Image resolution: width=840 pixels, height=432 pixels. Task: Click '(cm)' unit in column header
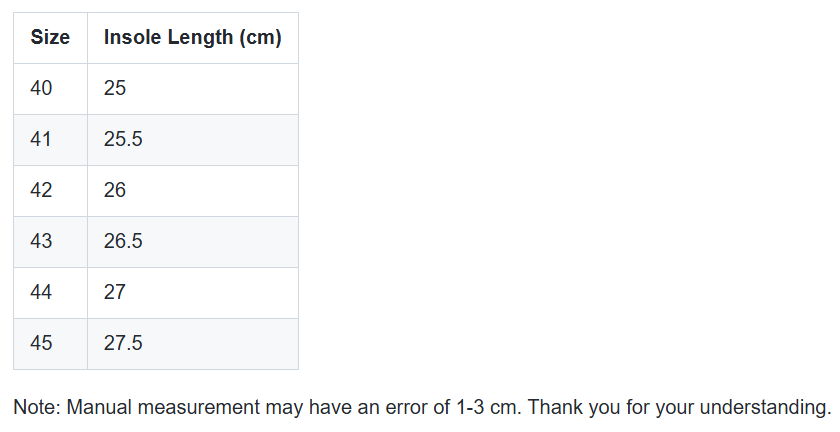[x=260, y=38]
